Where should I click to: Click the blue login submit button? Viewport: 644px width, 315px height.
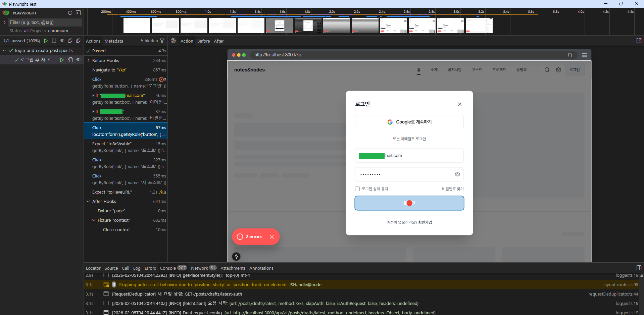click(x=409, y=203)
